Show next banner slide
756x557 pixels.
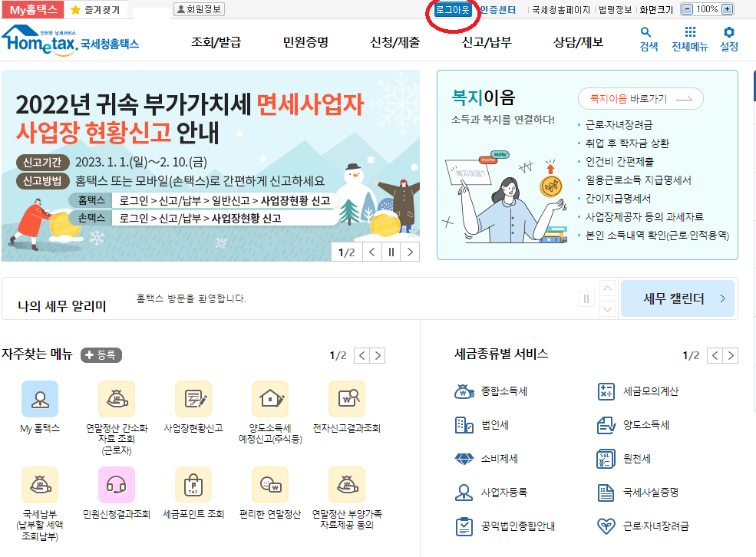pos(410,252)
